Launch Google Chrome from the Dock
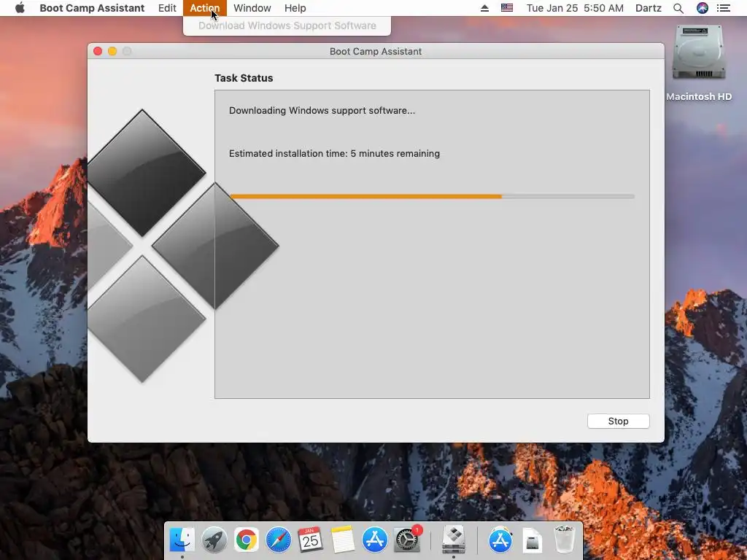The height and width of the screenshot is (560, 747). click(247, 540)
